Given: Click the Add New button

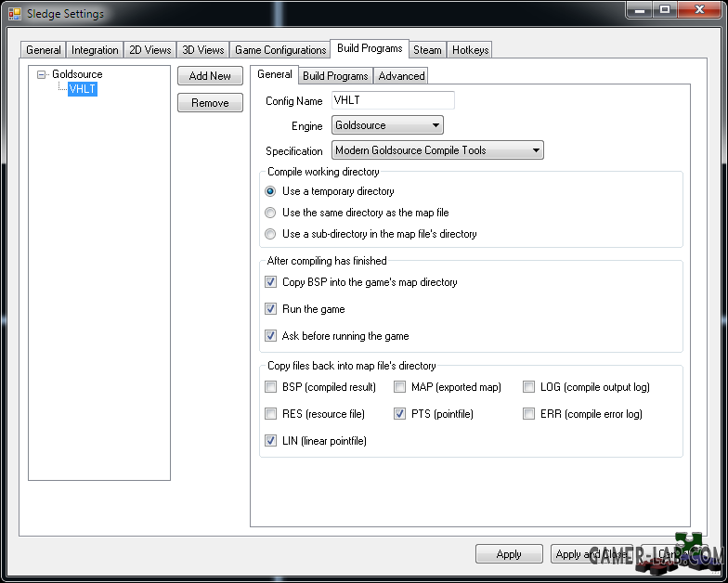Looking at the screenshot, I should coord(210,76).
